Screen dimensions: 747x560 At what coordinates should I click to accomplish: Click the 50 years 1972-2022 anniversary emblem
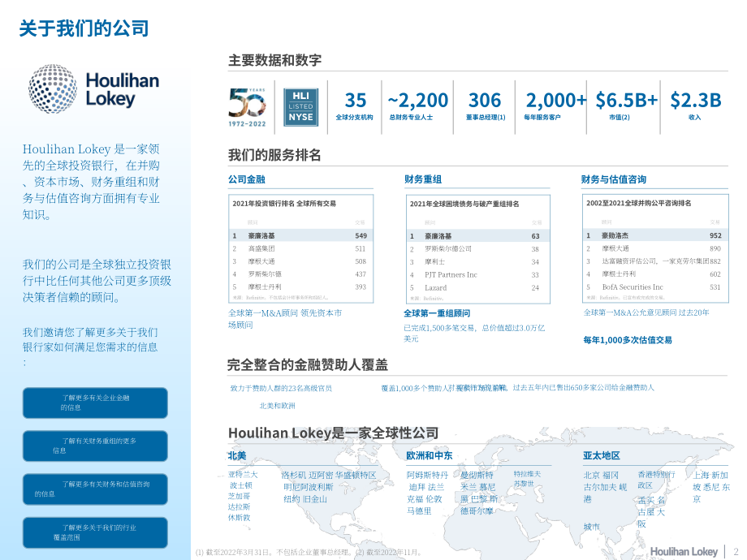(247, 107)
